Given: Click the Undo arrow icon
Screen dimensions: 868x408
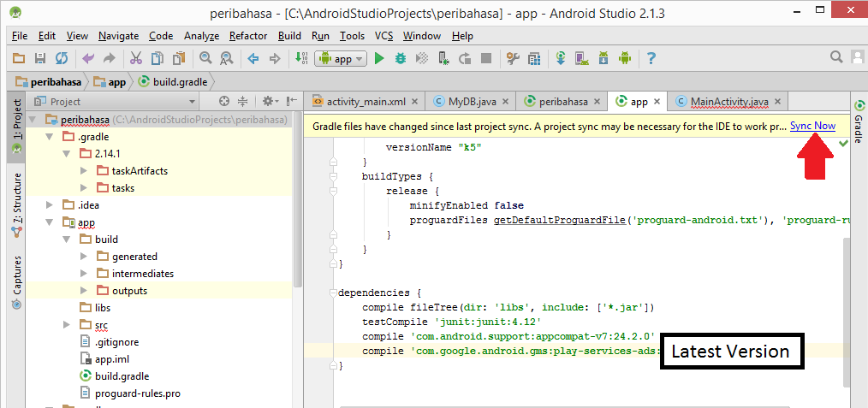Looking at the screenshot, I should (x=88, y=58).
